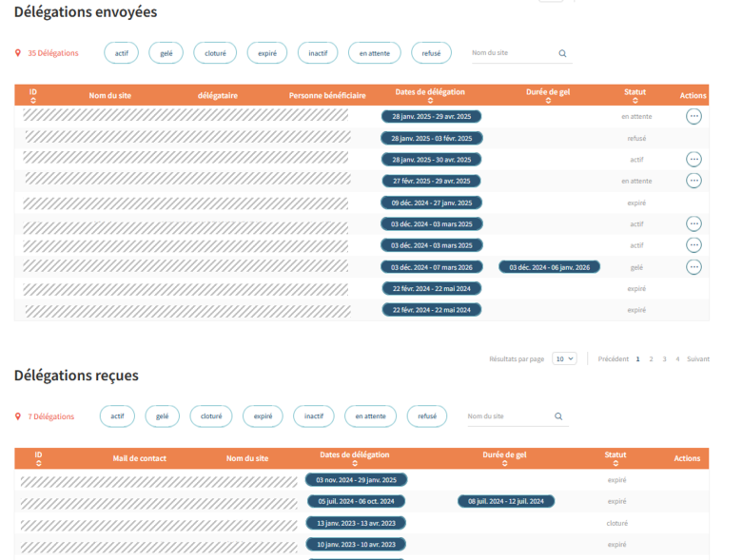Click date badge 13 janv. 2023 - 13 avr. 2023
This screenshot has height=560, width=742.
click(x=357, y=523)
